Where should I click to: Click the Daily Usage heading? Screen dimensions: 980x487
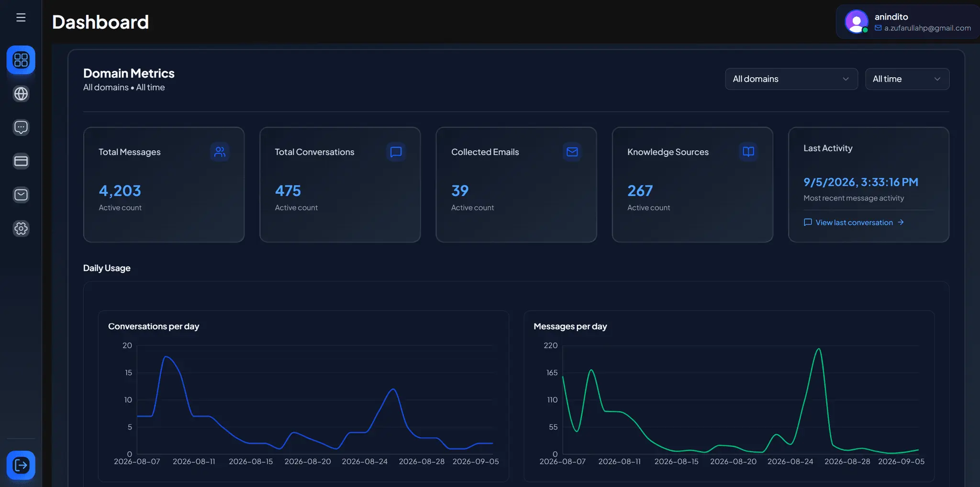click(107, 268)
